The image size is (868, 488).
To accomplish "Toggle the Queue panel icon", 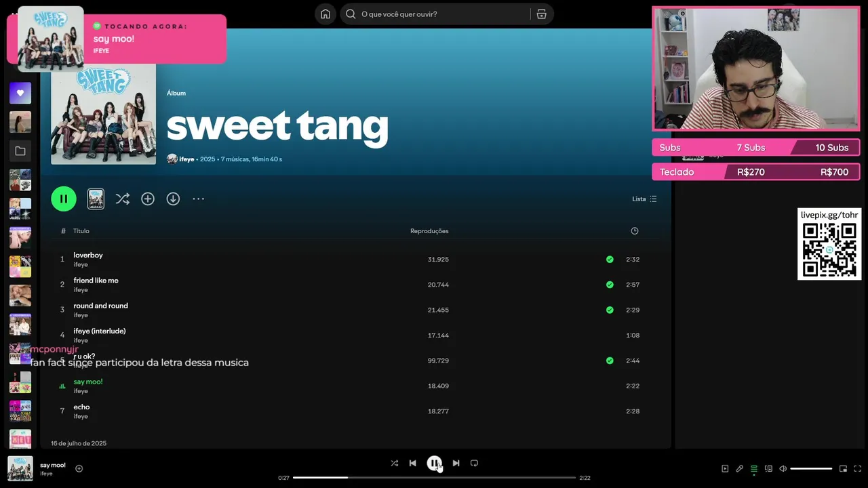I will pos(753,468).
